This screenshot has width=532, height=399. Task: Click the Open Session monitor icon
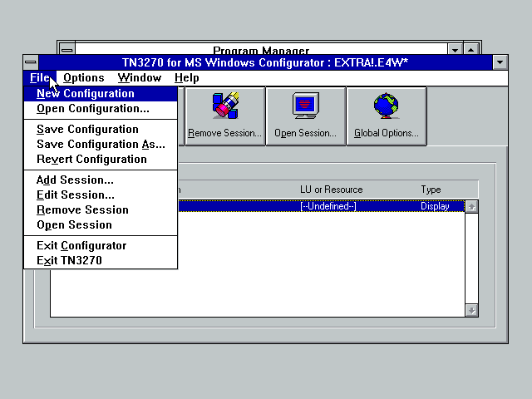point(306,106)
